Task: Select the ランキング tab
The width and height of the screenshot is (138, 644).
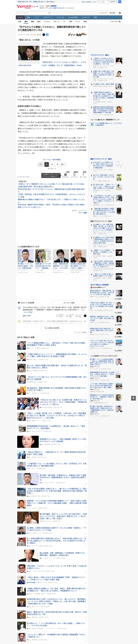Action: pos(86,17)
